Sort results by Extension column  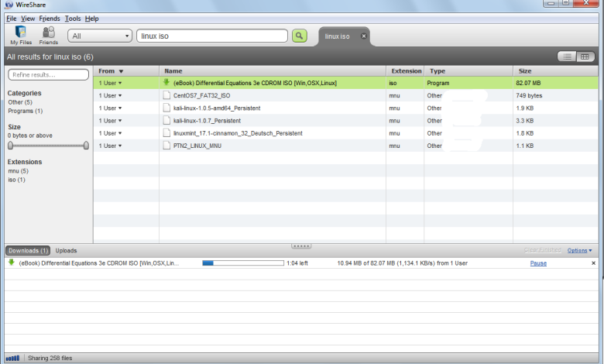(x=405, y=71)
